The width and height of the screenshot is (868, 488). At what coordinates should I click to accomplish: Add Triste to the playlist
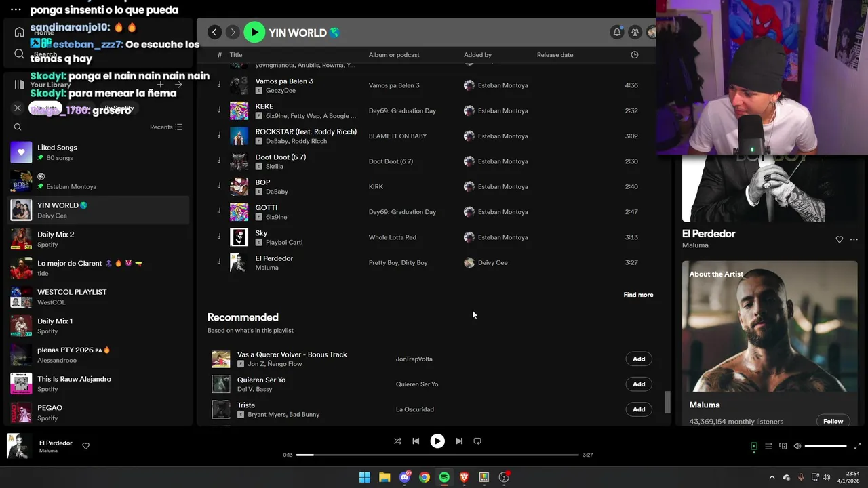pyautogui.click(x=639, y=409)
